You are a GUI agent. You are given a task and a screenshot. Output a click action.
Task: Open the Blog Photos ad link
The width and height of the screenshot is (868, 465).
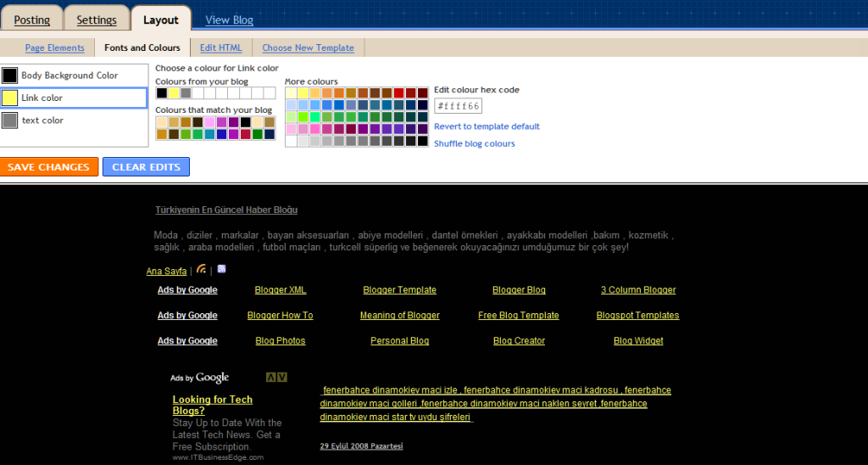280,341
